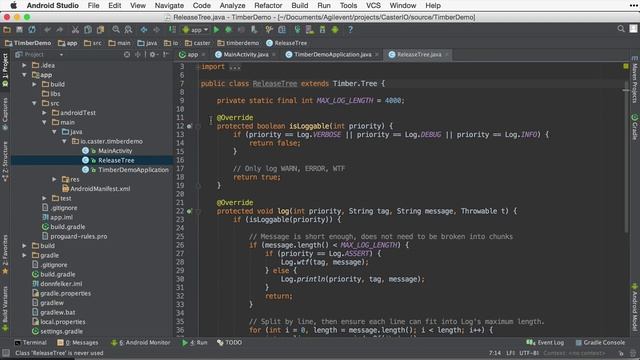Expand the test folder

(44, 198)
